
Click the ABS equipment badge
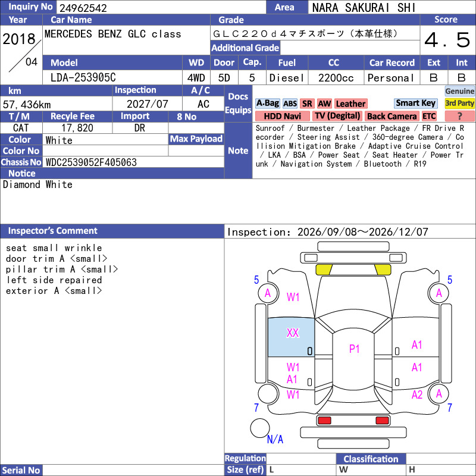click(290, 104)
